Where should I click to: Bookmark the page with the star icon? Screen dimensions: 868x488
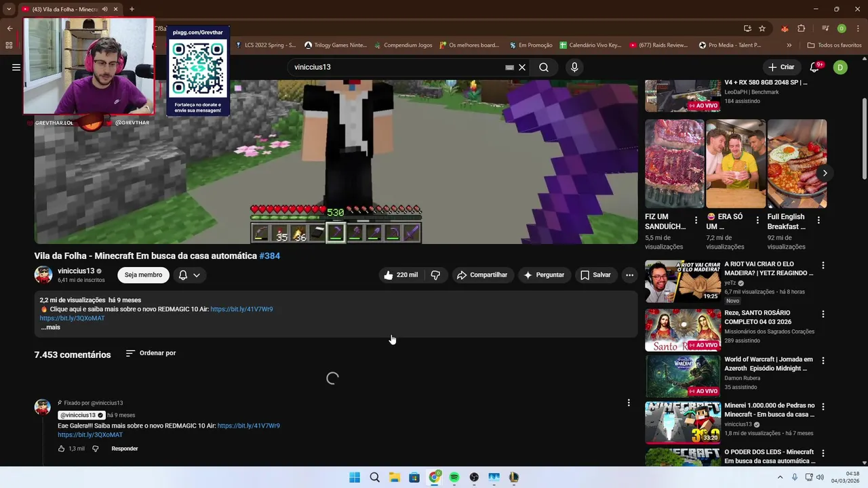(762, 28)
